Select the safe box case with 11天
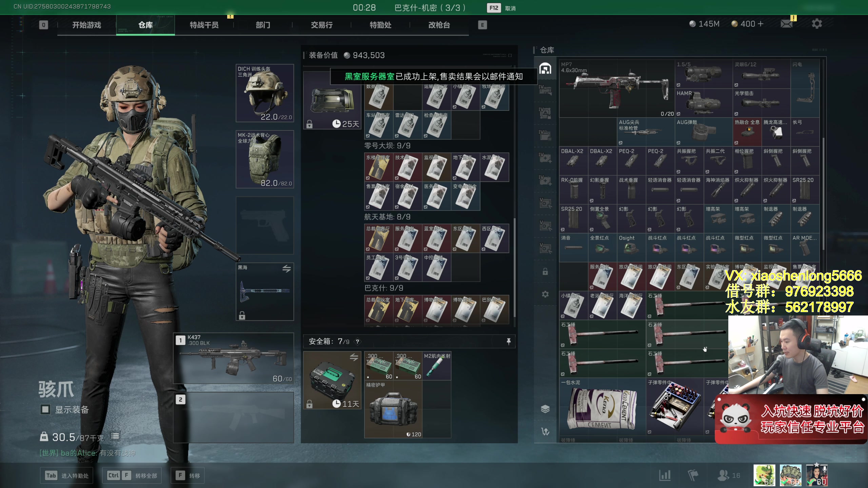 332,380
